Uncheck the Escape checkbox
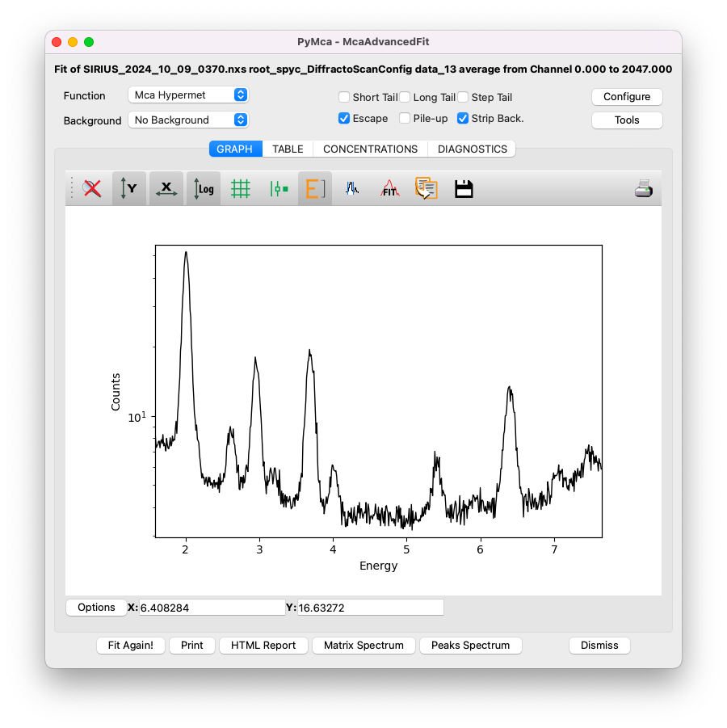 pyautogui.click(x=344, y=119)
